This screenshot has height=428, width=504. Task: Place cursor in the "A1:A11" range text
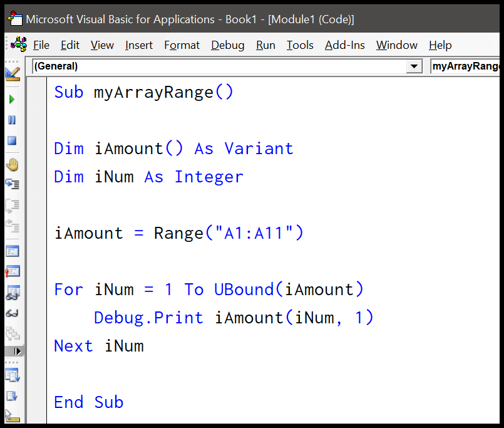(x=254, y=233)
